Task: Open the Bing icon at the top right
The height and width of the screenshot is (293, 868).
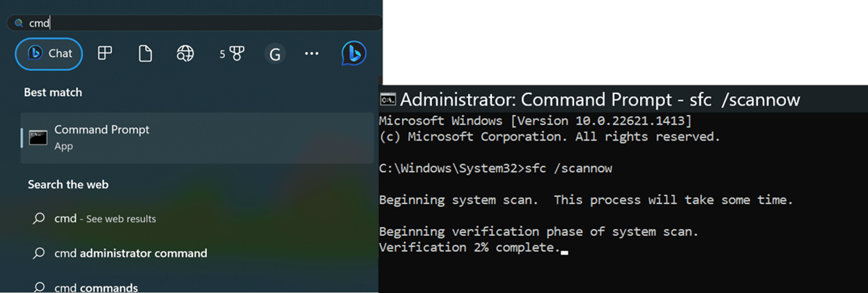Action: 354,54
